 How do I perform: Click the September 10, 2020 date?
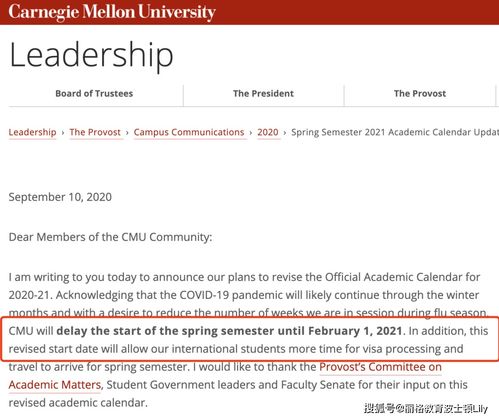60,197
